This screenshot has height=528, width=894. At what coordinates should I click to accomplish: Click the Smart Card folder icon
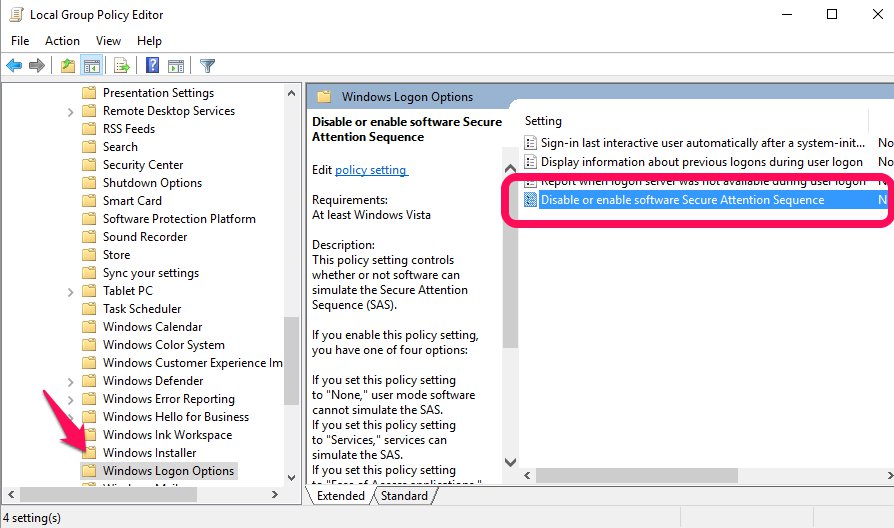[89, 201]
